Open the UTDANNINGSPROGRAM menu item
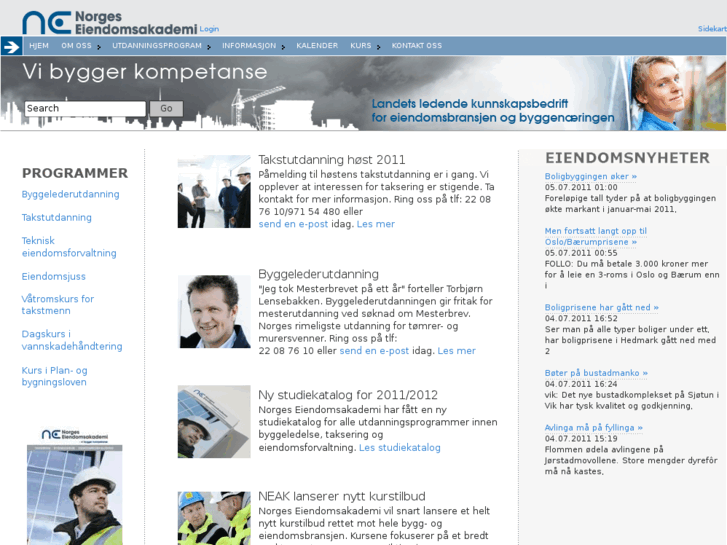Screen dimensions: 727x545 157,46
